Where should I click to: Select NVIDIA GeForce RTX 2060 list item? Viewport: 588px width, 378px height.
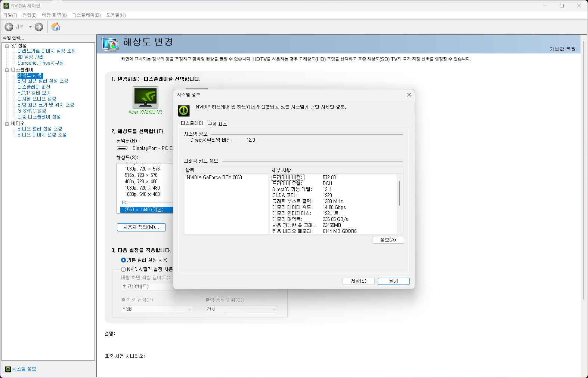point(214,178)
